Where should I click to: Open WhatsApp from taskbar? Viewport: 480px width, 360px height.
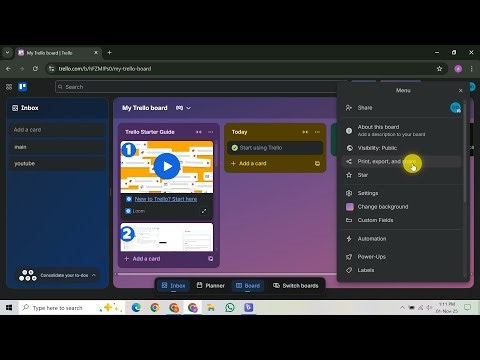pyautogui.click(x=230, y=308)
